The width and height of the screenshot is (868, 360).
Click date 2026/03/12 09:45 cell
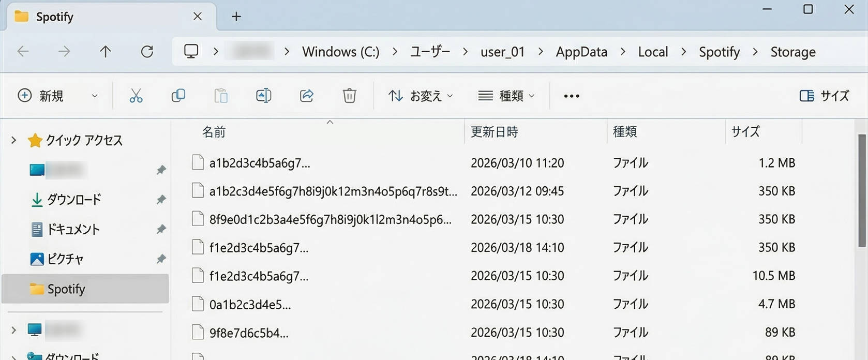click(517, 191)
